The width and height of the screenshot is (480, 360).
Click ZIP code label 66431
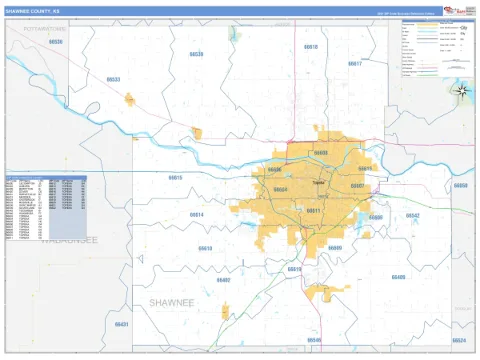(x=122, y=324)
